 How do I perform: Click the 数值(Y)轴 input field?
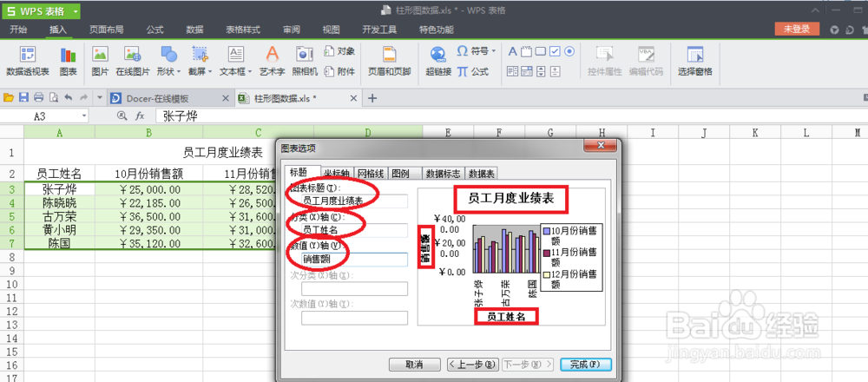pos(354,259)
